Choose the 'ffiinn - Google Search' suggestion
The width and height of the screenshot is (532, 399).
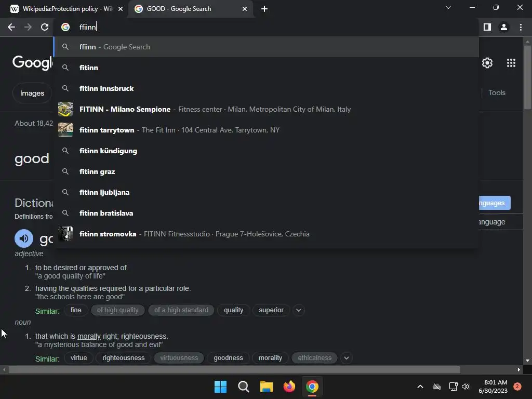pyautogui.click(x=267, y=47)
